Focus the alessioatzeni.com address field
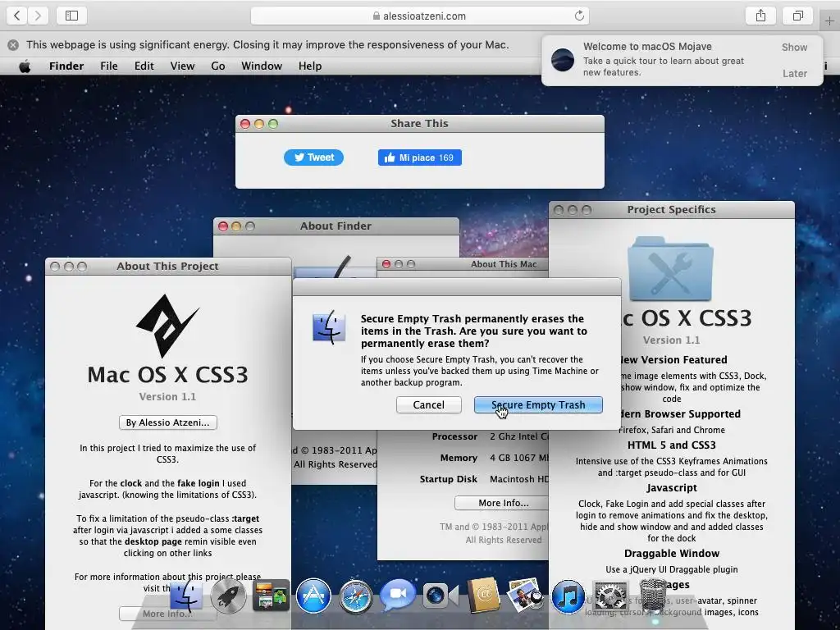The height and width of the screenshot is (630, 840). (419, 16)
